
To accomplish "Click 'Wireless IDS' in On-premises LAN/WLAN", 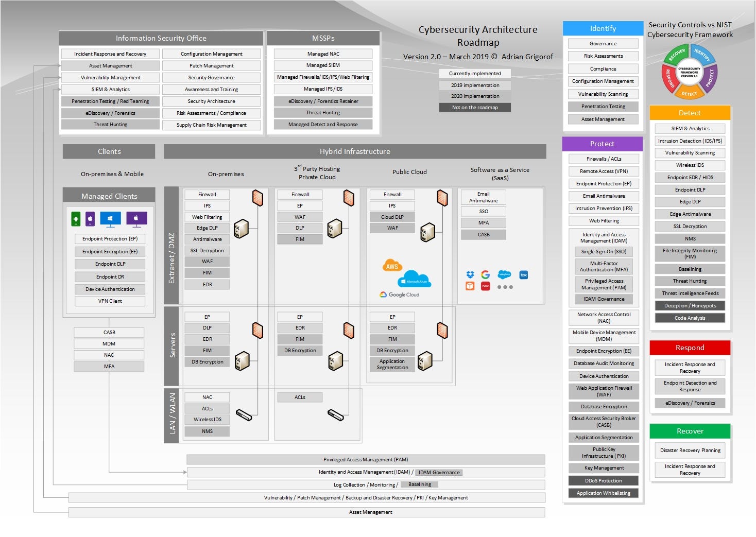I will 207,420.
